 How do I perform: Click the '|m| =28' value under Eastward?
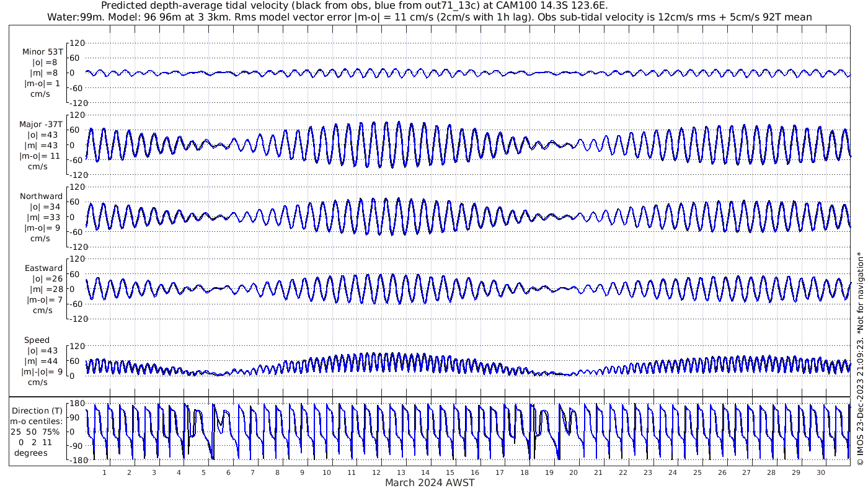(46, 289)
